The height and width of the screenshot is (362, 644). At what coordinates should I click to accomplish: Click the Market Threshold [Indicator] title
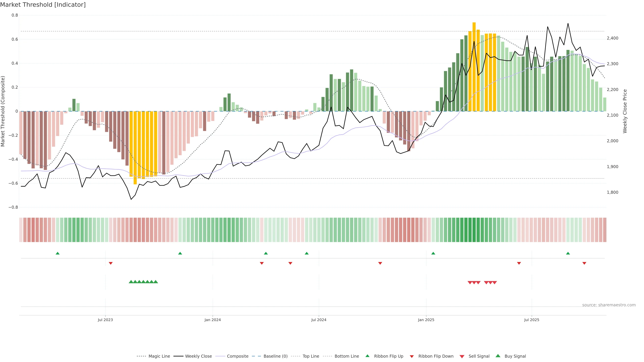click(x=43, y=5)
